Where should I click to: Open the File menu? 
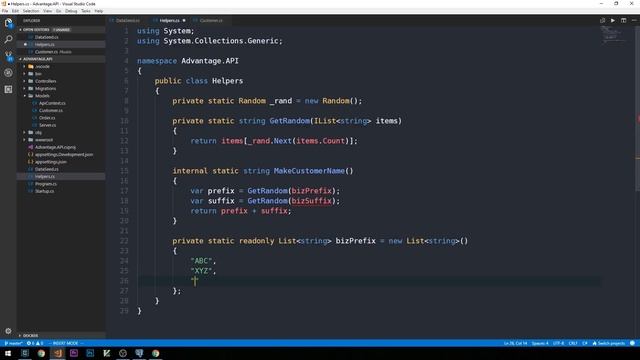coord(5,11)
